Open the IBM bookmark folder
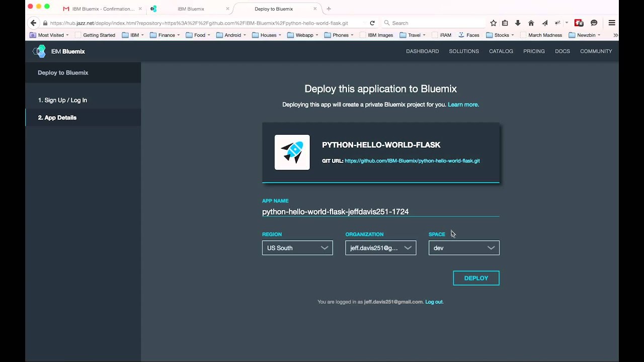644x362 pixels. 133,35
